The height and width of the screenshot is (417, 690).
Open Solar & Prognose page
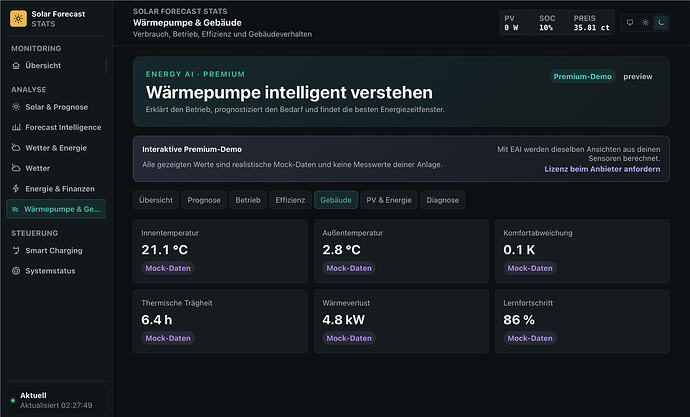coord(56,107)
